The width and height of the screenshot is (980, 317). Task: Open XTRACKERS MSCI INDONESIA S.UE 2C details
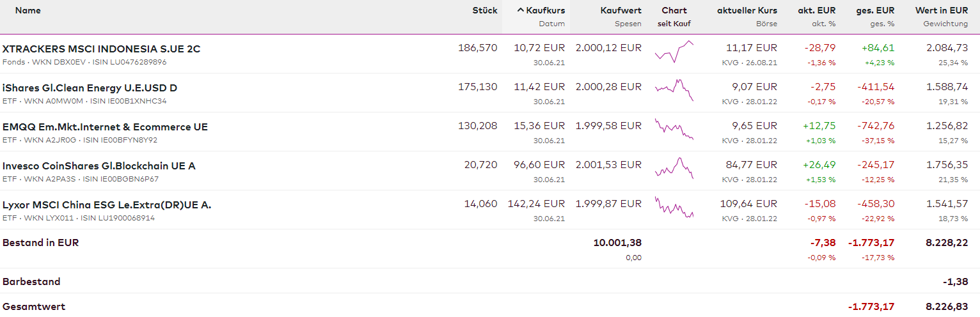(102, 49)
